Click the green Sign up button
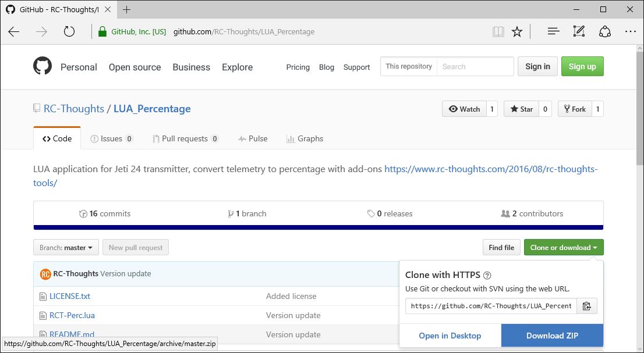644x353 pixels. pyautogui.click(x=582, y=66)
